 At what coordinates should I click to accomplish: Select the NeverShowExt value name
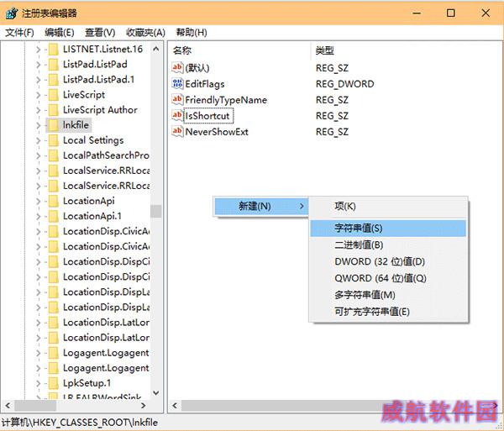[217, 132]
